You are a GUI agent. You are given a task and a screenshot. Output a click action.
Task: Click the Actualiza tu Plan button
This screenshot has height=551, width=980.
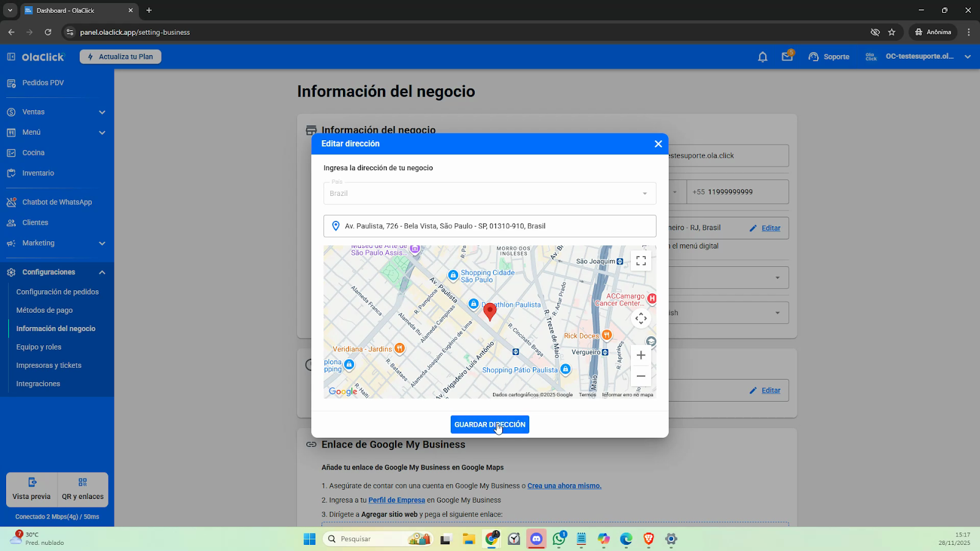pyautogui.click(x=121, y=57)
